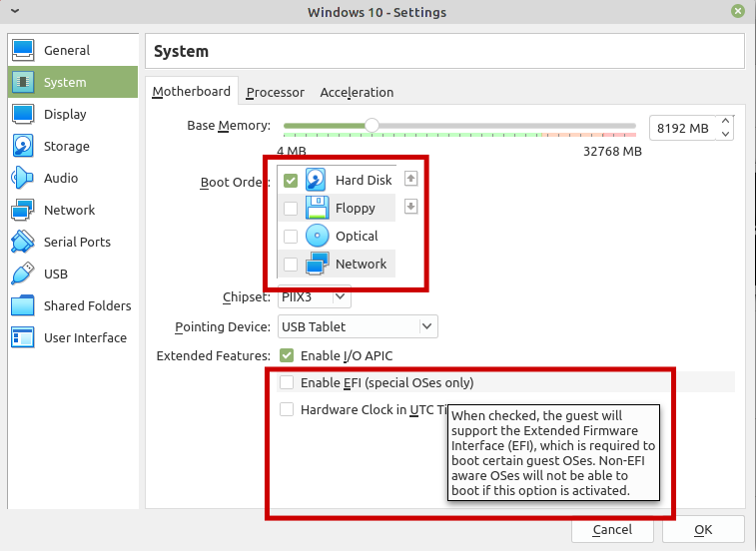
Task: Move boot device up with arrow button
Action: tap(410, 179)
